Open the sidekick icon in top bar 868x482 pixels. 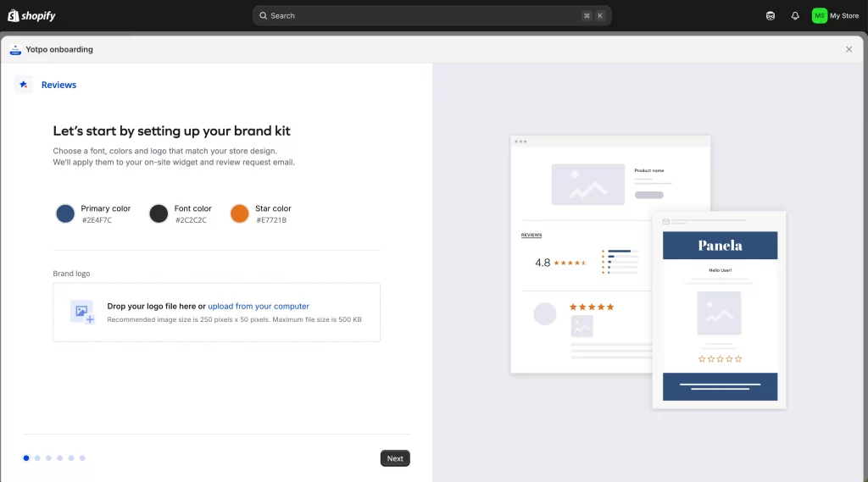coord(770,15)
